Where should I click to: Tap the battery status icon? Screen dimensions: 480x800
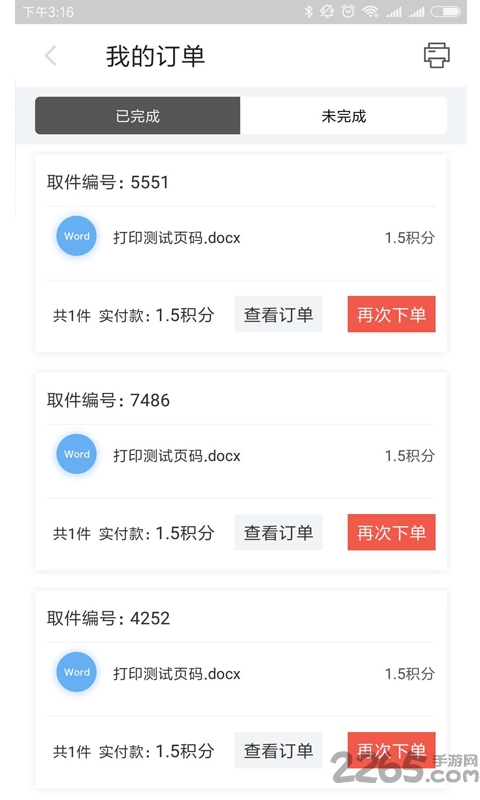click(x=445, y=11)
